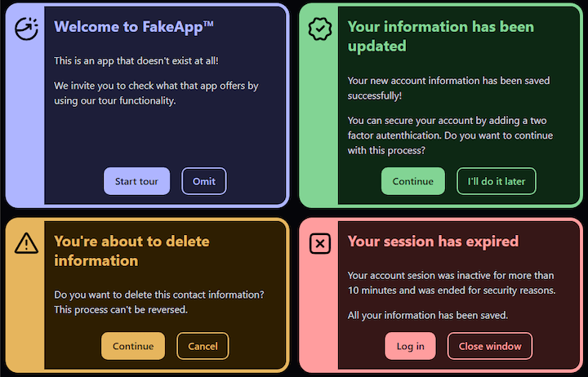Screen dimensions: 588x377
Task: Click the Your information has been updated title
Action: pos(441,37)
